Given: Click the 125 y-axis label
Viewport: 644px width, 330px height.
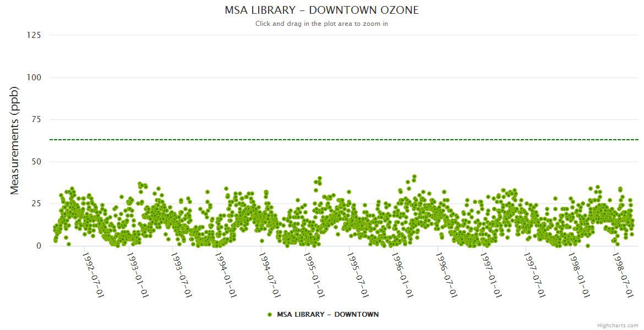Looking at the screenshot, I should pos(34,35).
